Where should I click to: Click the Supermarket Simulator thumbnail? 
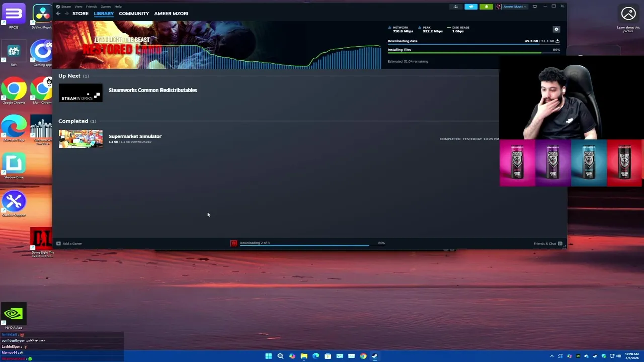80,139
